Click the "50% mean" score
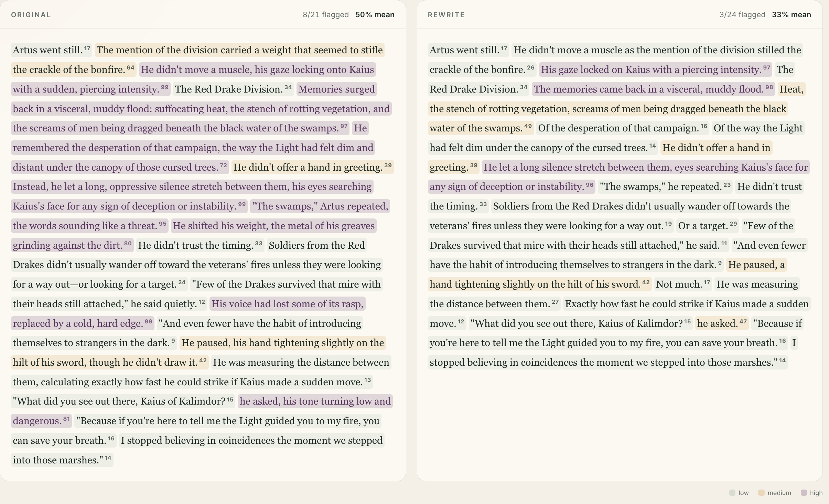 pyautogui.click(x=375, y=15)
